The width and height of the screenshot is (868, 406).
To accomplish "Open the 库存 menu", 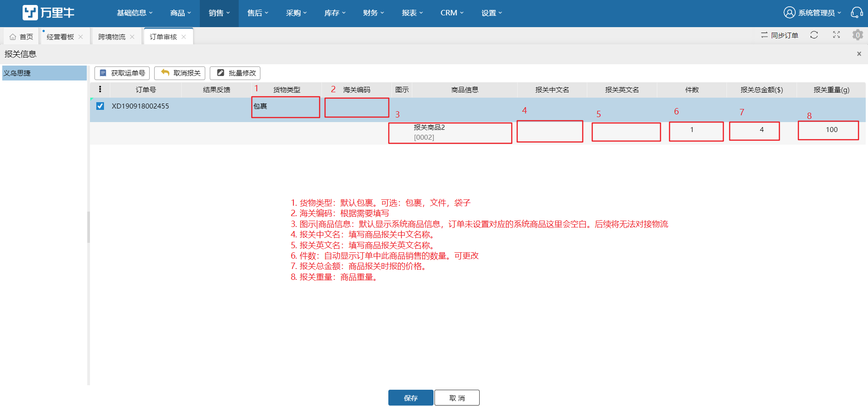I will point(335,13).
